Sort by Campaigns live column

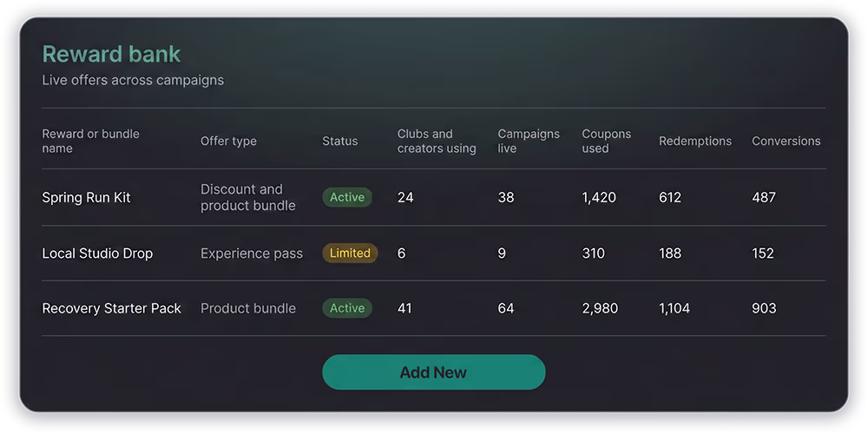click(x=528, y=141)
